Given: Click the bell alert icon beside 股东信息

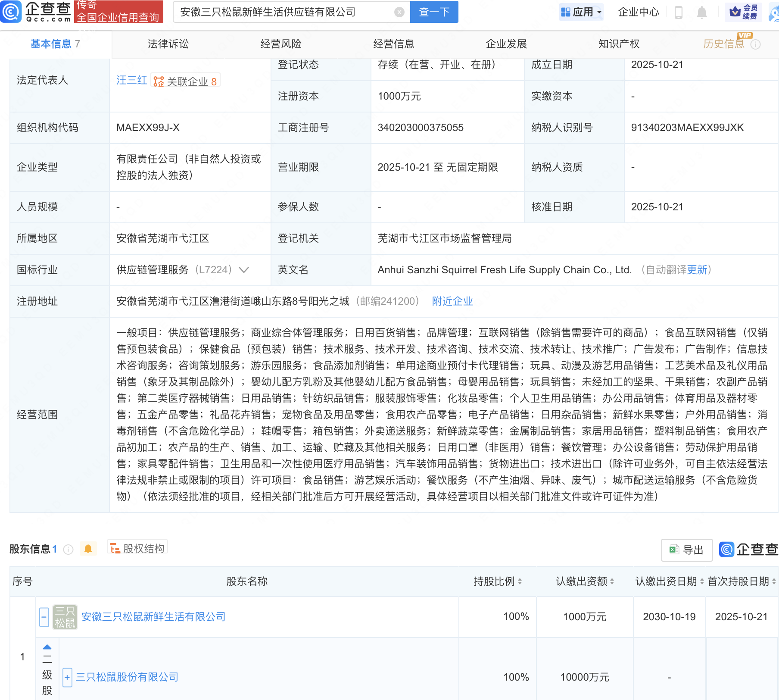Looking at the screenshot, I should click(x=88, y=549).
